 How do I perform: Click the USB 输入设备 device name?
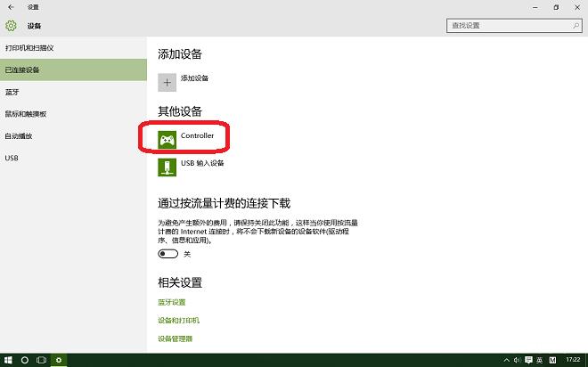click(x=202, y=163)
